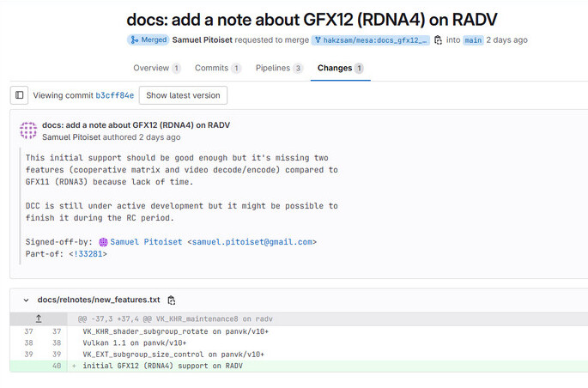Copy the source branch name
588x388 pixels.
pos(438,39)
